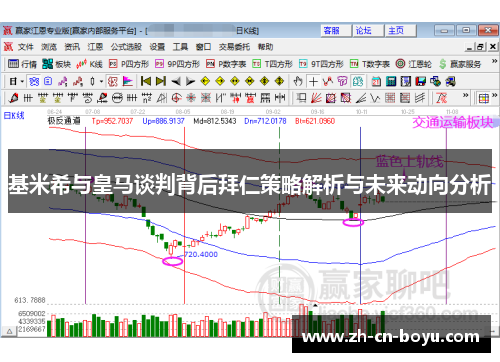
Task: Open the 窗口 menu
Action: 203,47
